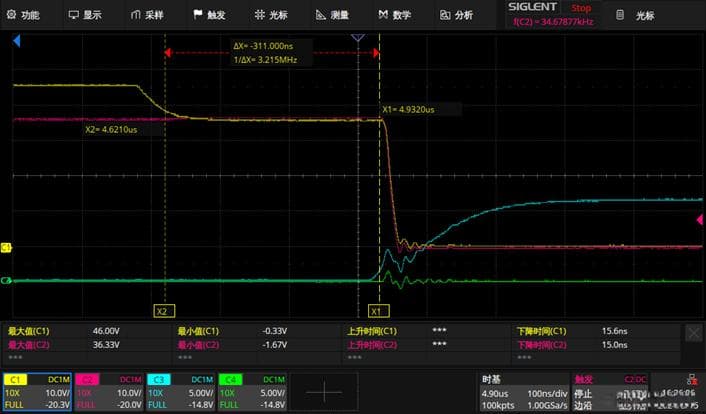The height and width of the screenshot is (414, 706).
Task: Click the 上升时间(C1) measurement item
Action: [x=372, y=331]
